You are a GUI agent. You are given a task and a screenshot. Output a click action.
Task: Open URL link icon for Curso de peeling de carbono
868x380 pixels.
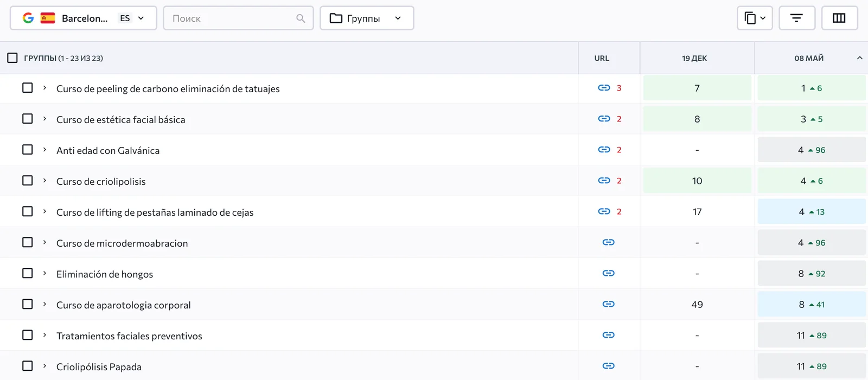[604, 88]
